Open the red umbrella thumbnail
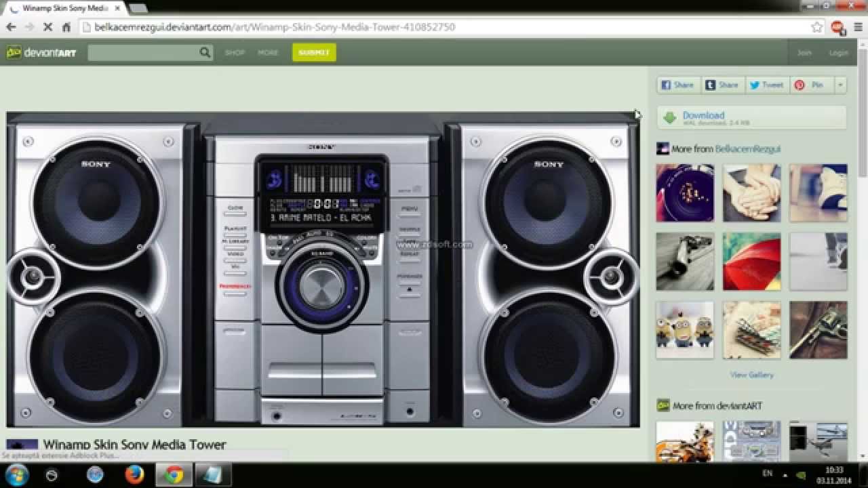This screenshot has width=868, height=488. pos(751,262)
